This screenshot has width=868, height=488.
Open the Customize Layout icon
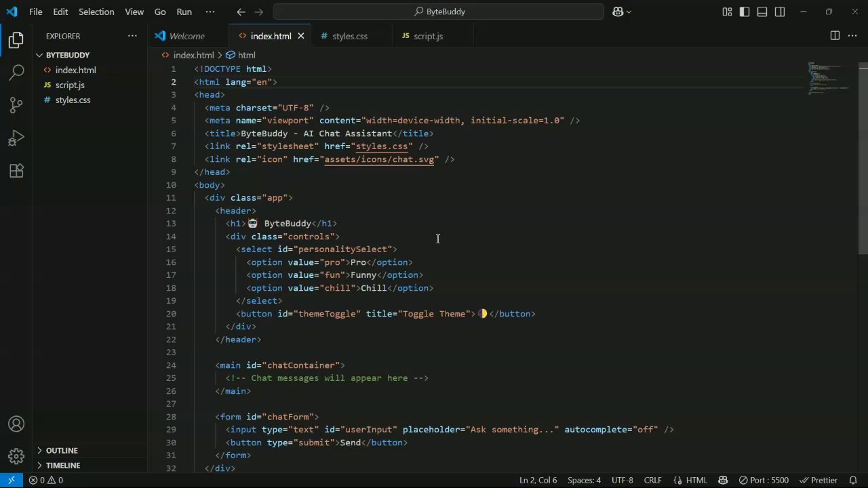(727, 12)
